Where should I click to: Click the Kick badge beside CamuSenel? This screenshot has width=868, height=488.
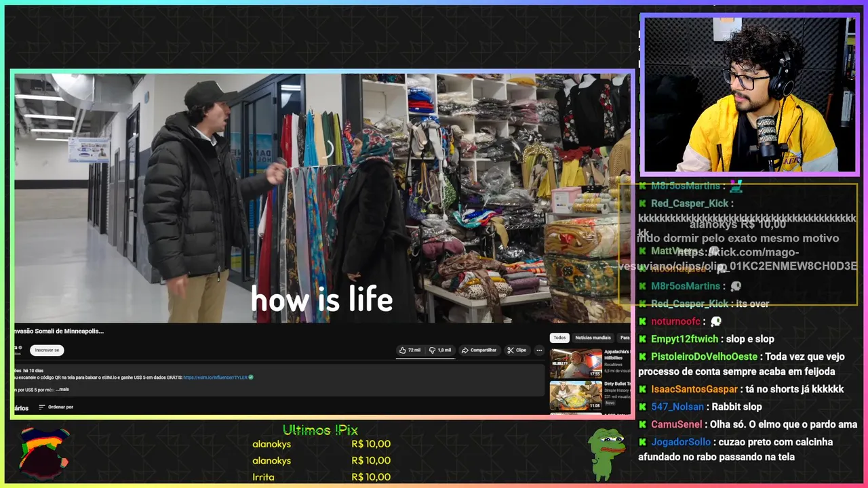pos(642,424)
